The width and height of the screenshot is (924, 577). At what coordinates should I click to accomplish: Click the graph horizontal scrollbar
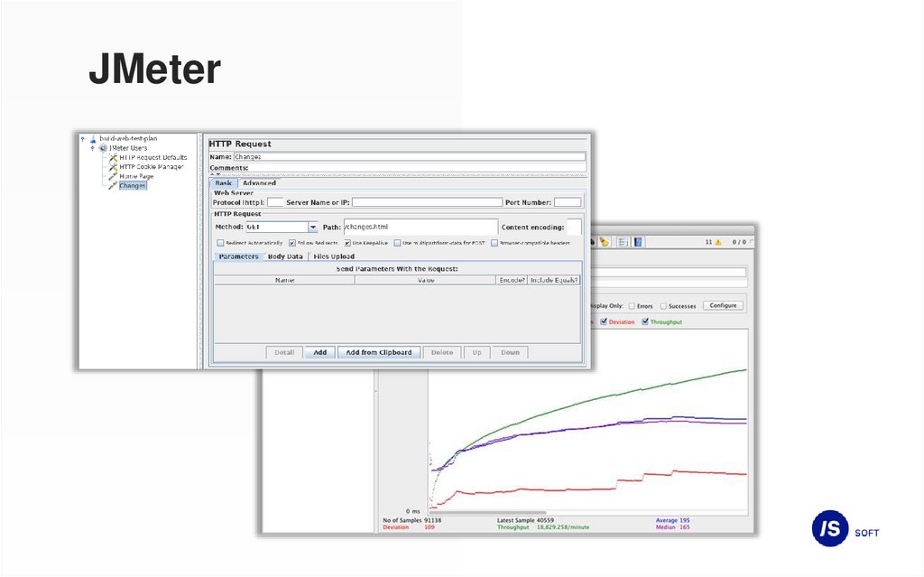(x=488, y=513)
